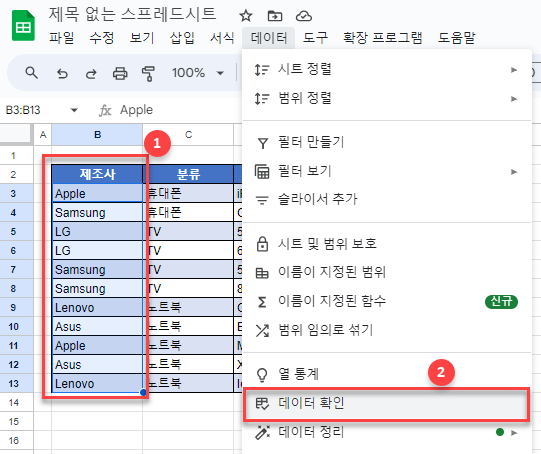Image resolution: width=541 pixels, height=454 pixels.
Task: Click the Apple cell in row 3
Action: 97,193
